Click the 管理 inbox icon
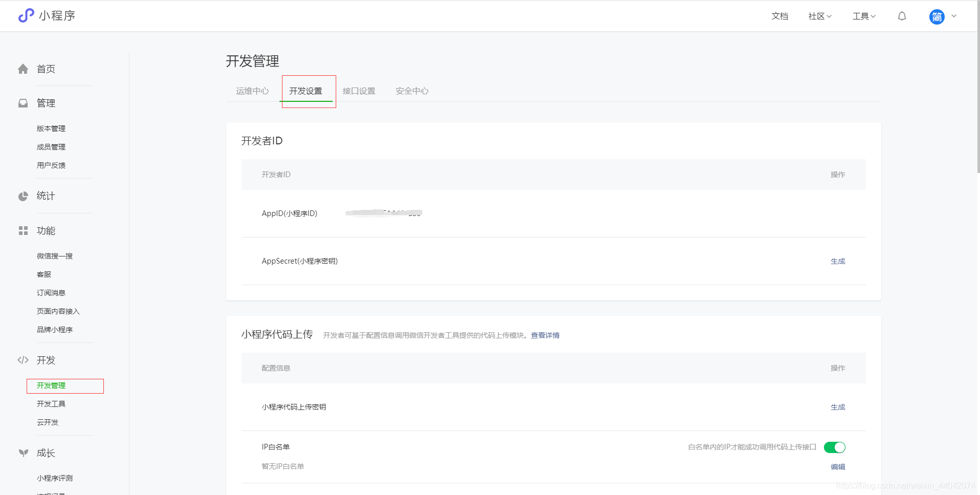Image resolution: width=980 pixels, height=495 pixels. [23, 103]
